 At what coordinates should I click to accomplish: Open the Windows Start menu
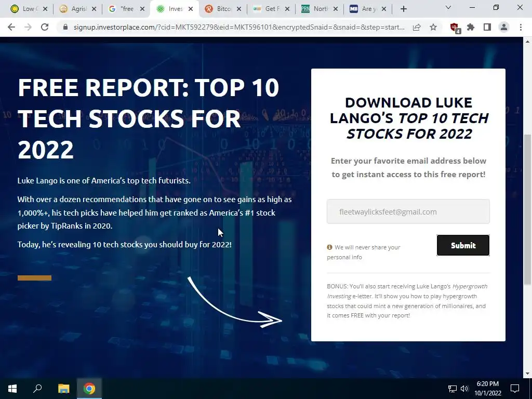pyautogui.click(x=12, y=389)
